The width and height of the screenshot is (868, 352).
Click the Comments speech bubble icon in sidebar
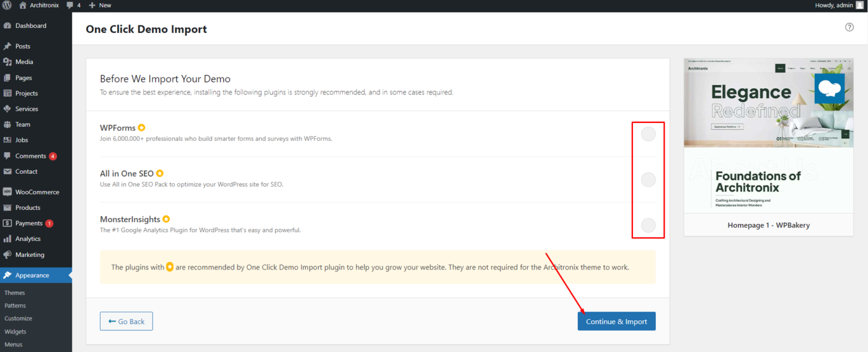[7, 156]
